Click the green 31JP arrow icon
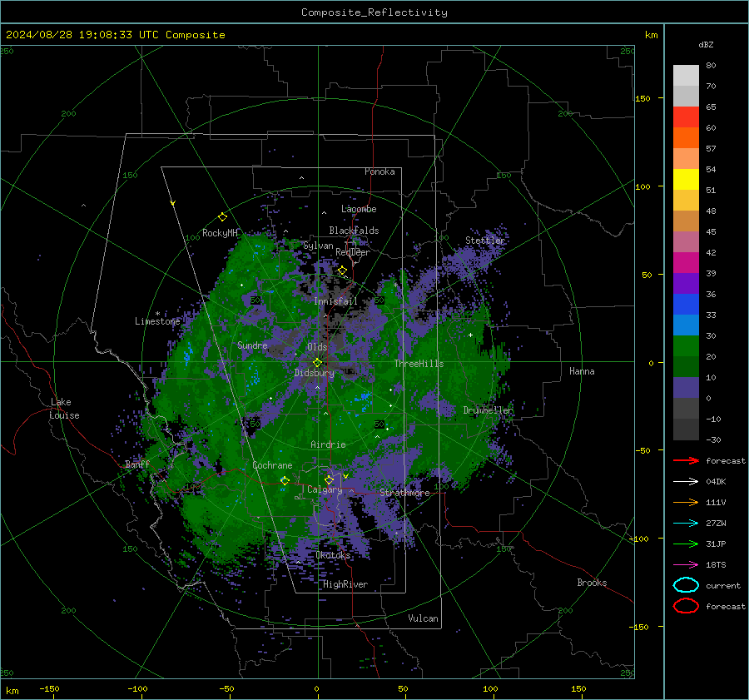 [686, 544]
